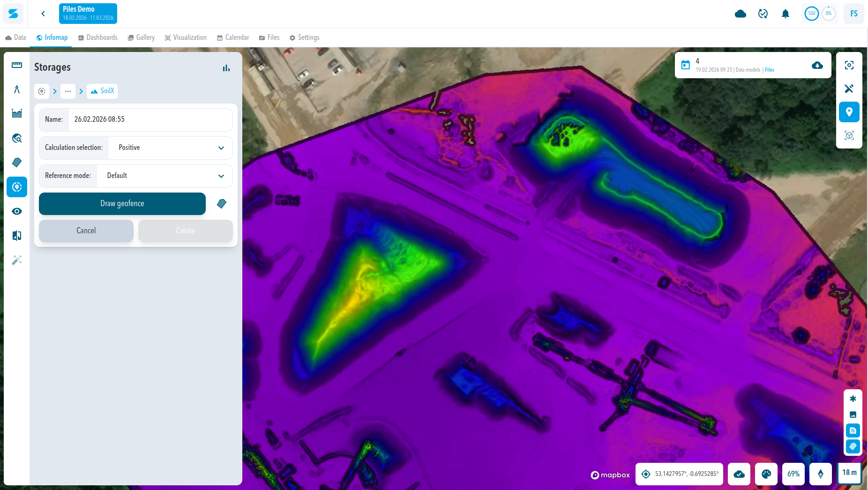
Task: Click the cloud checkmark status button
Action: click(739, 474)
